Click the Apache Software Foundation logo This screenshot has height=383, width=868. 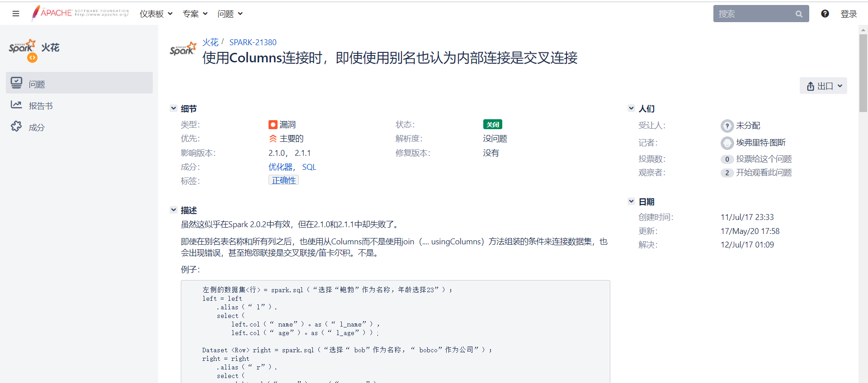pyautogui.click(x=80, y=13)
